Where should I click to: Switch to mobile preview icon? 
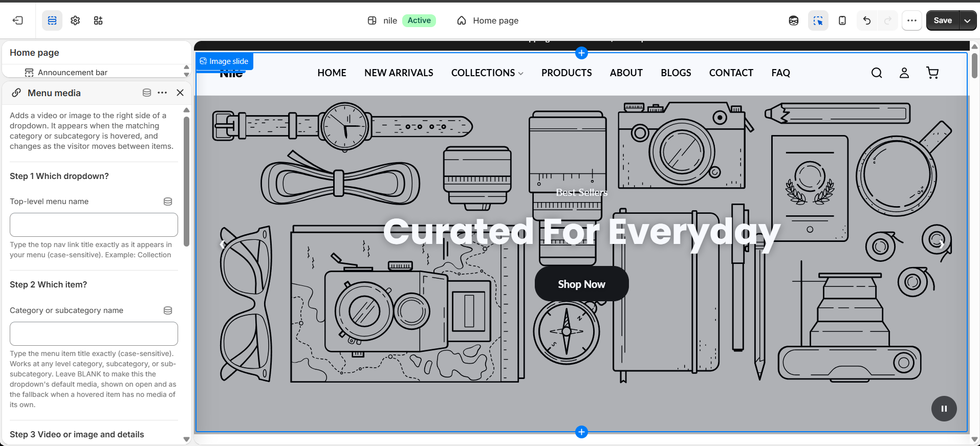pyautogui.click(x=842, y=20)
